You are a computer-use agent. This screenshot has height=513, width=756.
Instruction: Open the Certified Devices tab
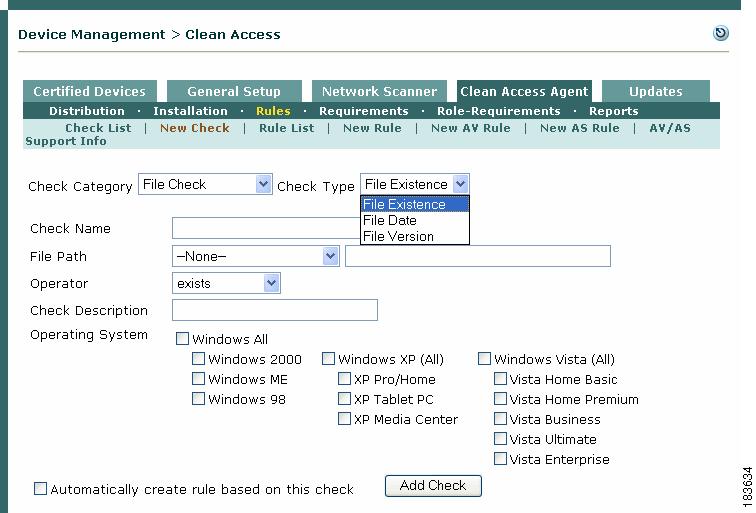tap(90, 91)
